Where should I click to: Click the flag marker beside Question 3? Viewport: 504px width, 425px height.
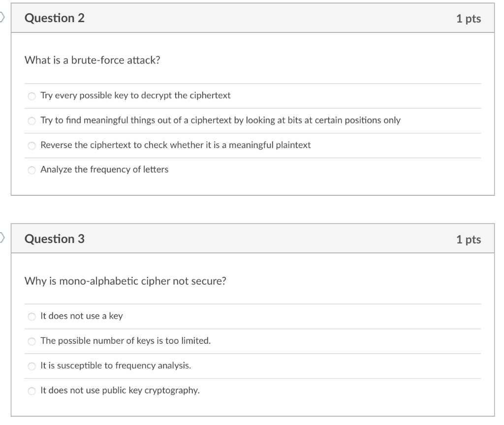click(x=2, y=238)
